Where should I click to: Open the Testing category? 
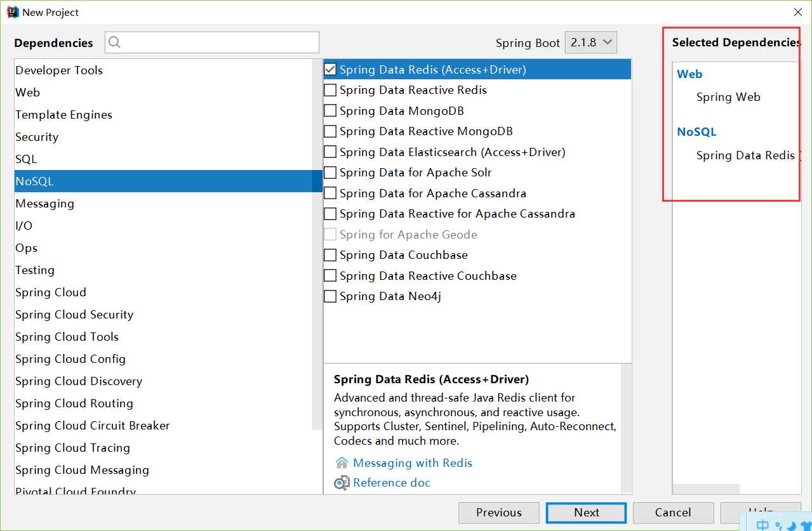(164, 270)
